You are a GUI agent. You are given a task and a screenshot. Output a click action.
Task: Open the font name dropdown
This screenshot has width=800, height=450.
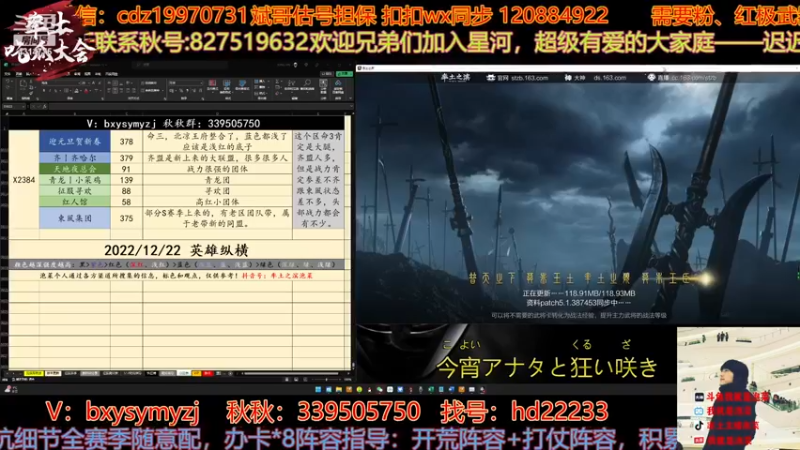pyautogui.click(x=80, y=83)
